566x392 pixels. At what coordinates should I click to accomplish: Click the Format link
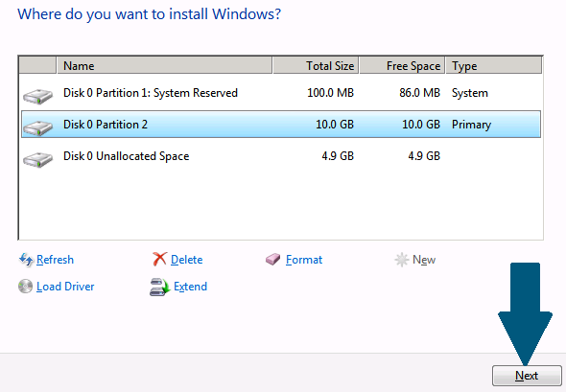point(304,260)
